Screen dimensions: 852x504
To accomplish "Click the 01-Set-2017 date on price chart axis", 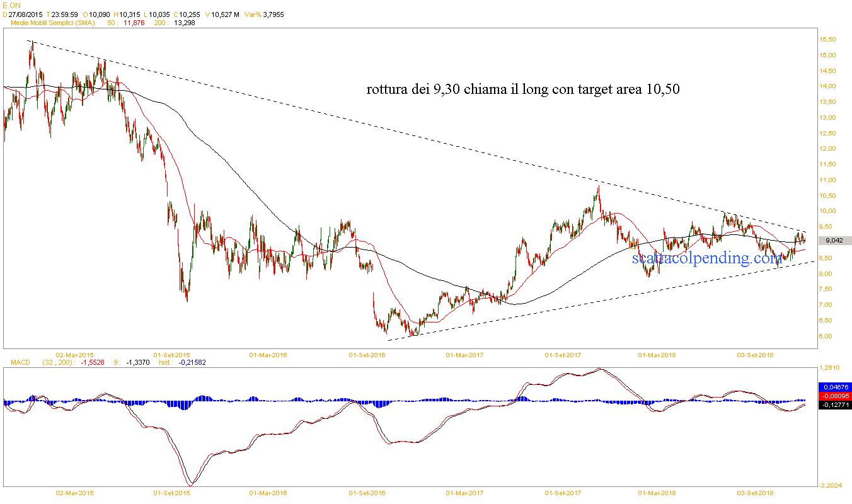I will (563, 355).
